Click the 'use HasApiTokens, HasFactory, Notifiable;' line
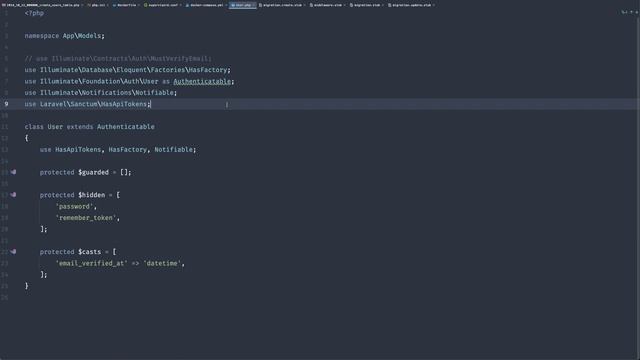 [118, 150]
